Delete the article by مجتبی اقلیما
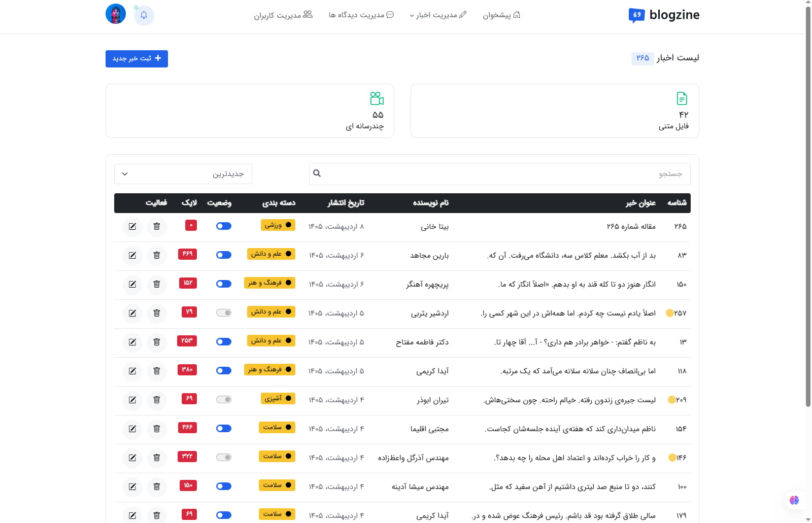This screenshot has width=812, height=523. 157,429
